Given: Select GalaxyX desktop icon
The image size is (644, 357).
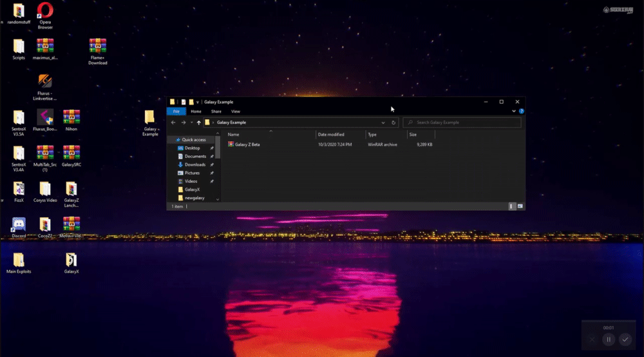Looking at the screenshot, I should 71,263.
